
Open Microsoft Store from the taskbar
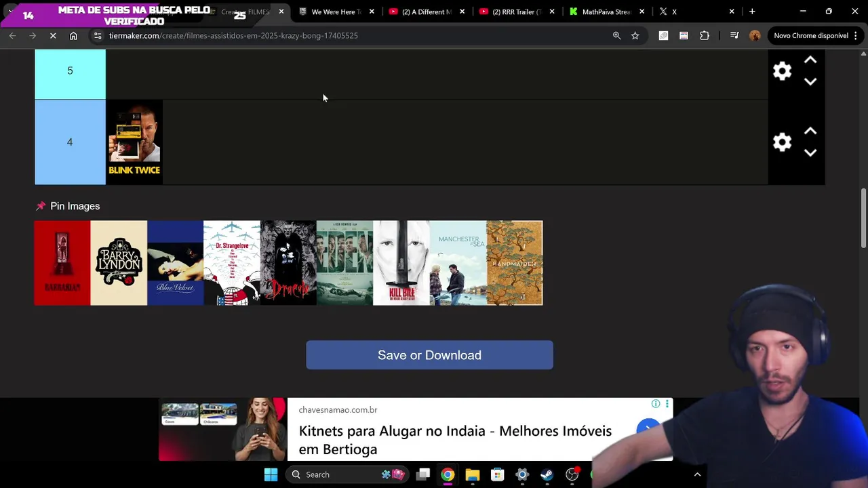pos(498,474)
